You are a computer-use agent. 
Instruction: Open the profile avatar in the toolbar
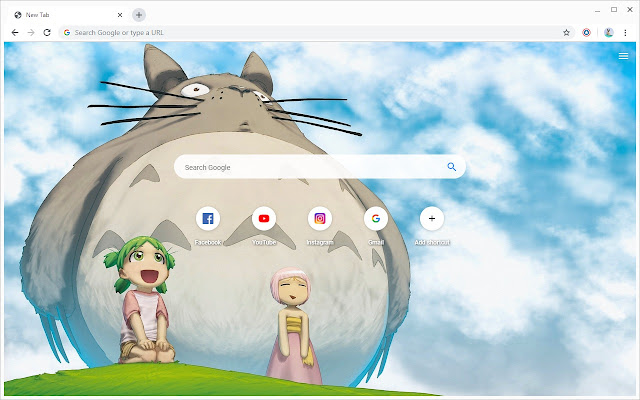tap(609, 32)
